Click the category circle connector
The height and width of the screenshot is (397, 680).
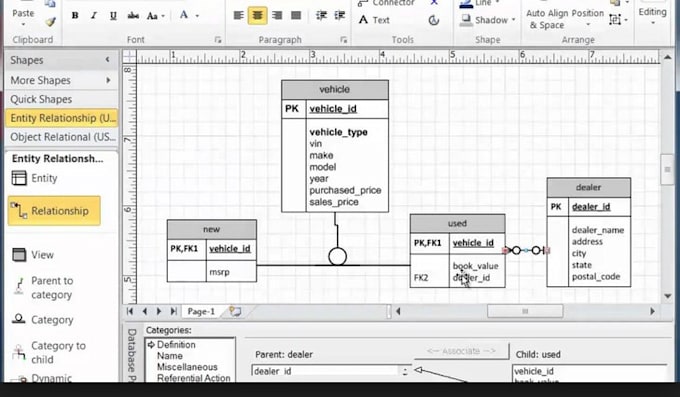(337, 256)
